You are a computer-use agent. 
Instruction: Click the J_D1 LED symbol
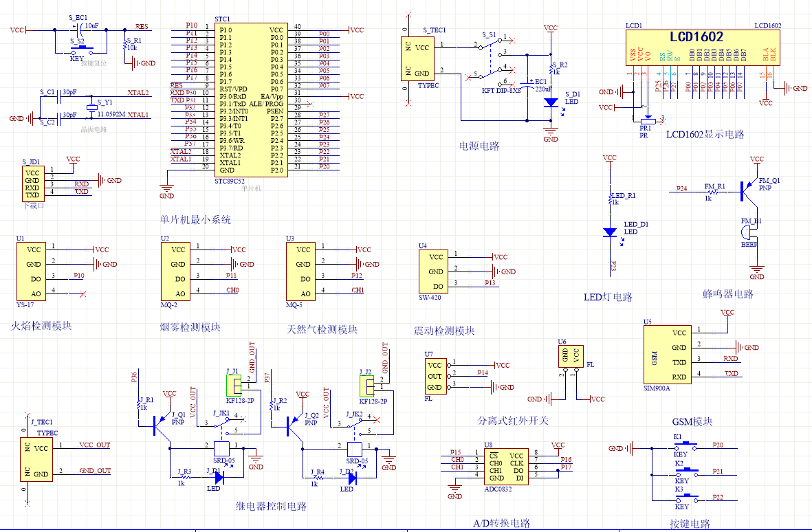click(218, 478)
